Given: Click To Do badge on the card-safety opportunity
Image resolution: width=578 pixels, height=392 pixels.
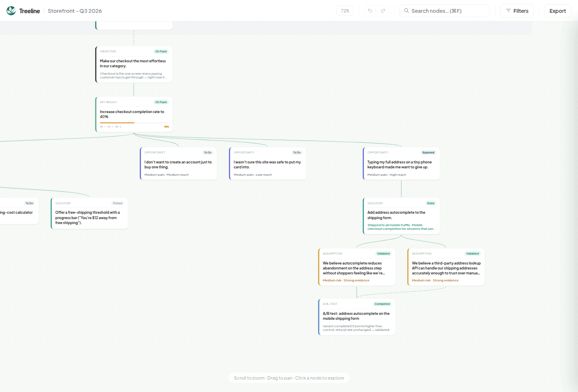Looking at the screenshot, I should (x=297, y=153).
